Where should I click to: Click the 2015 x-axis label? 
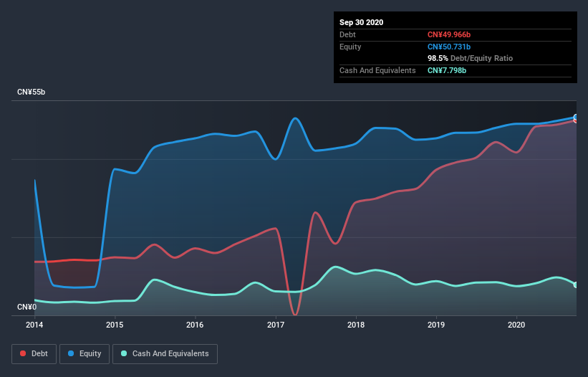point(115,325)
